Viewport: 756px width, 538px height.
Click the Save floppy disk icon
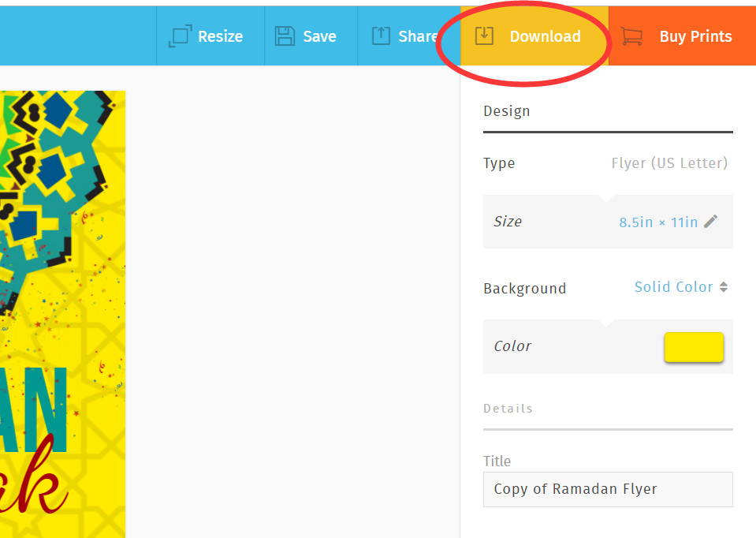pyautogui.click(x=285, y=36)
